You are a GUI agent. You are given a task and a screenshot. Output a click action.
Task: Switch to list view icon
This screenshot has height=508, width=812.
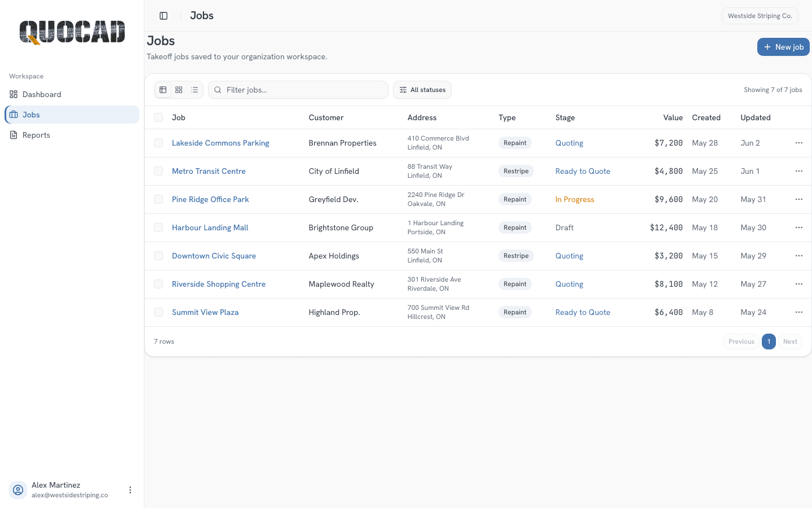point(195,90)
